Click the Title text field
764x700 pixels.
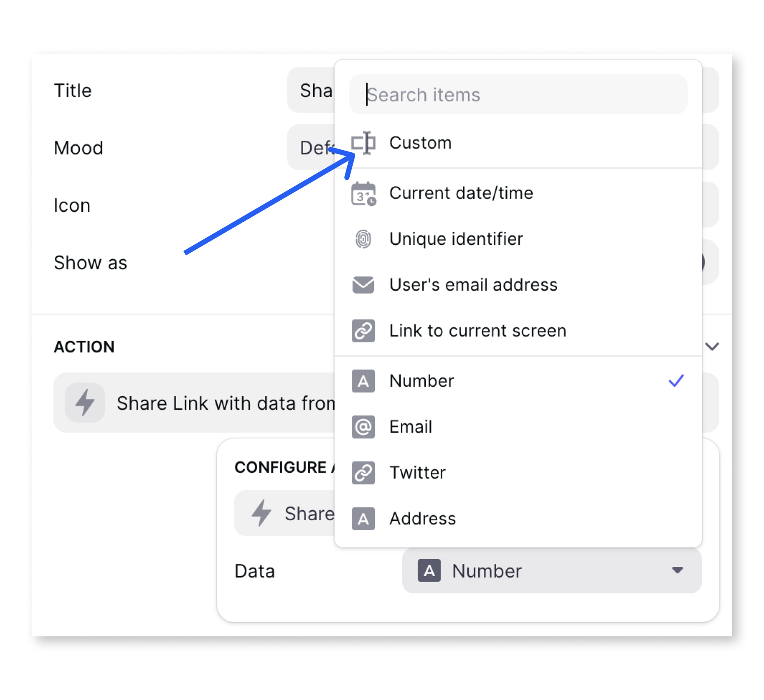311,90
